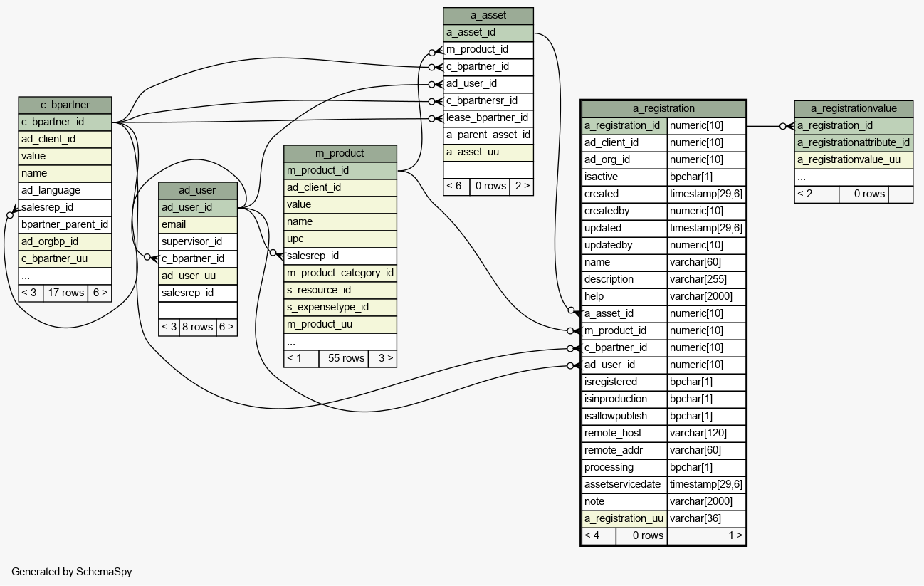Select createdby in a_registration
Screen dimensions: 924x586
624,211
